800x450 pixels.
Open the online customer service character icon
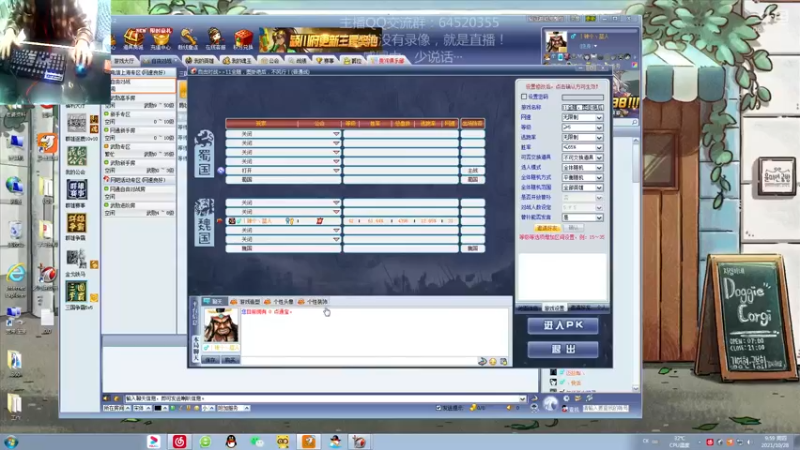(215, 39)
